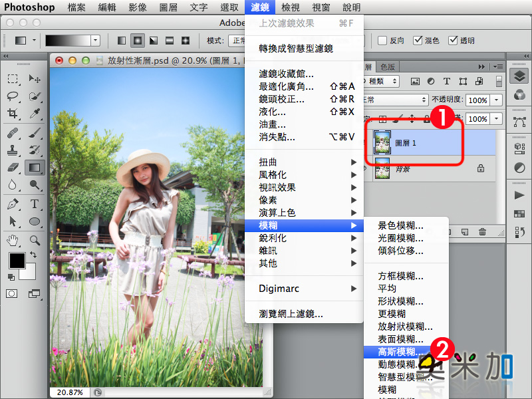Open the gradient picker dropdown arrow

95,41
